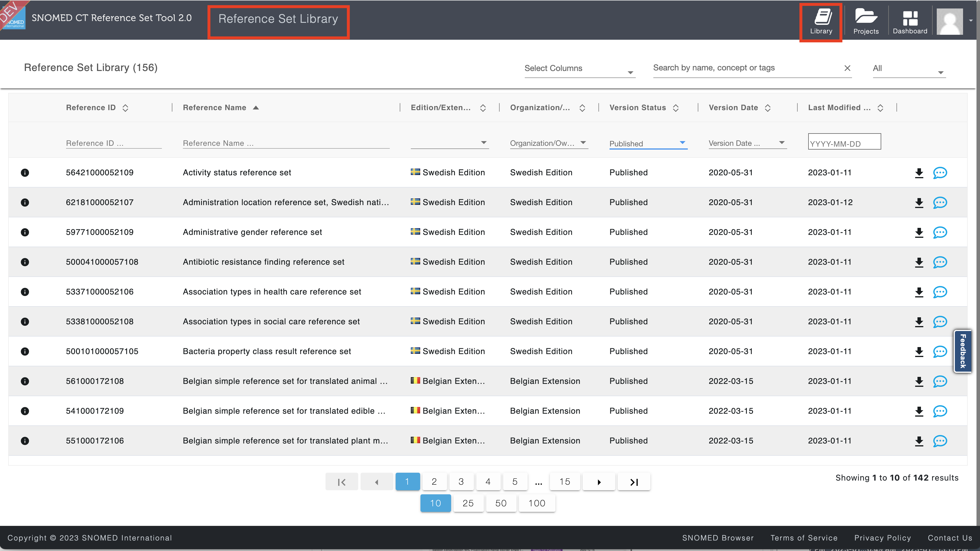Open the Edition/Extension filter dropdown
The height and width of the screenshot is (551, 980).
(x=450, y=143)
